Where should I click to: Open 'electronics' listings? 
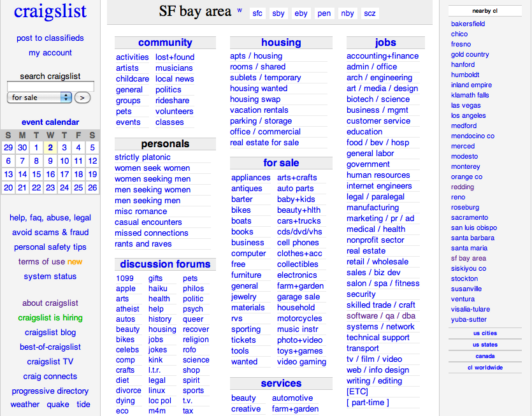pyautogui.click(x=297, y=275)
